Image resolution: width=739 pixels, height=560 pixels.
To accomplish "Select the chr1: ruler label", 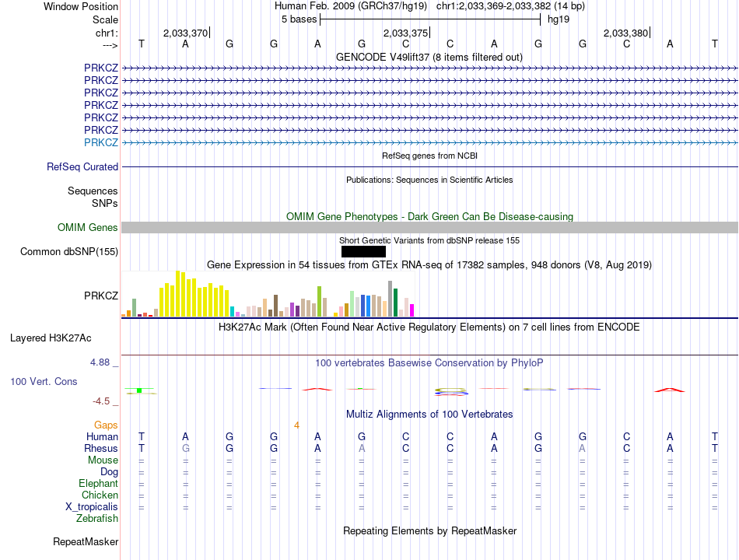I will pos(107,33).
